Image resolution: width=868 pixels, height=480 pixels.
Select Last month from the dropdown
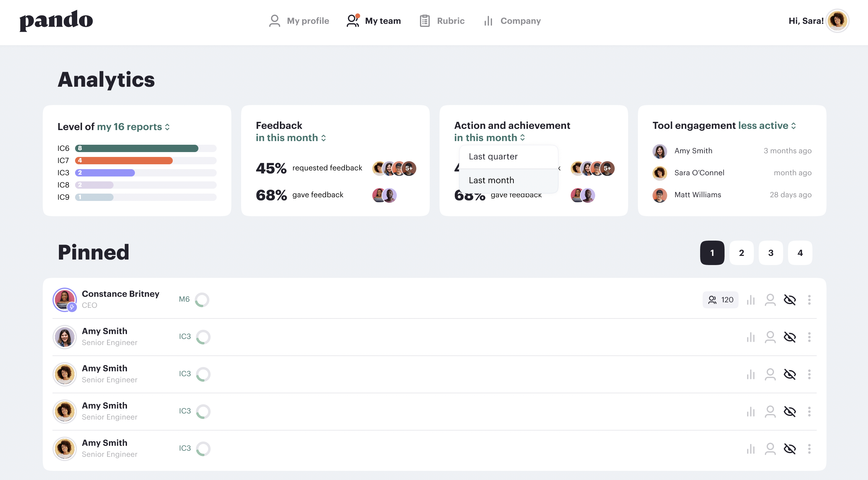pyautogui.click(x=491, y=180)
